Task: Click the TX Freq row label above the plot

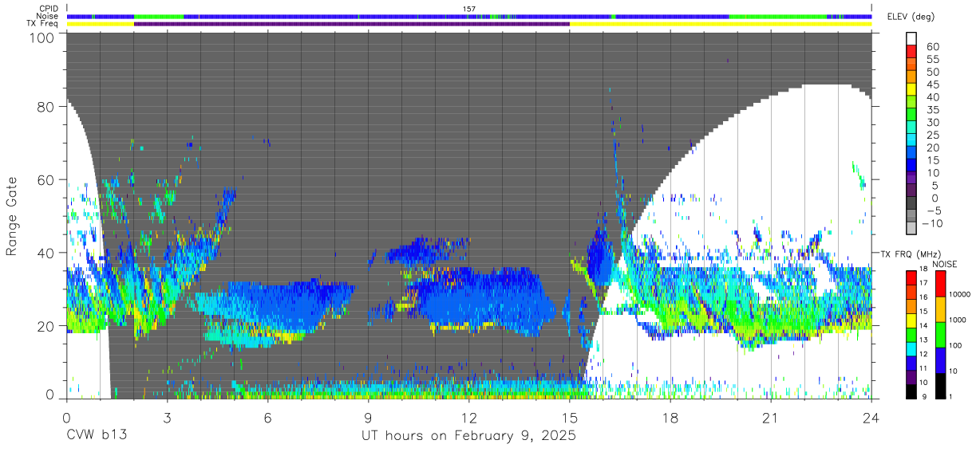Action: pyautogui.click(x=42, y=23)
